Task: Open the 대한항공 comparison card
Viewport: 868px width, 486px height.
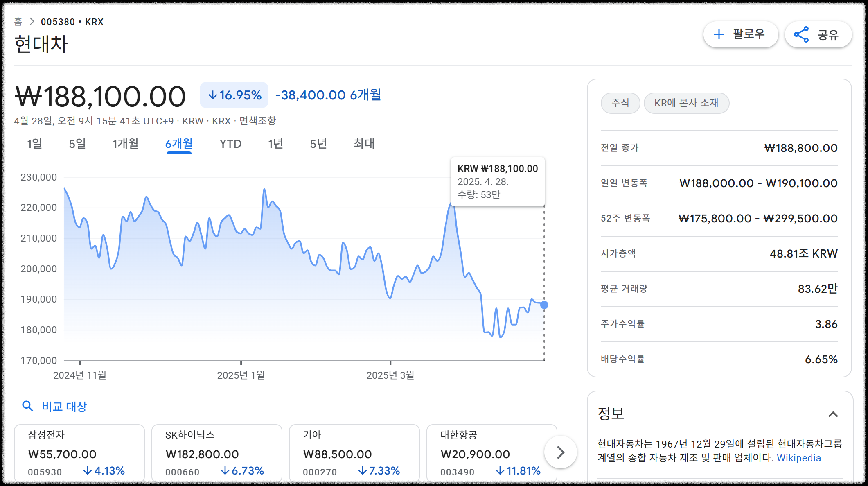Action: click(492, 453)
